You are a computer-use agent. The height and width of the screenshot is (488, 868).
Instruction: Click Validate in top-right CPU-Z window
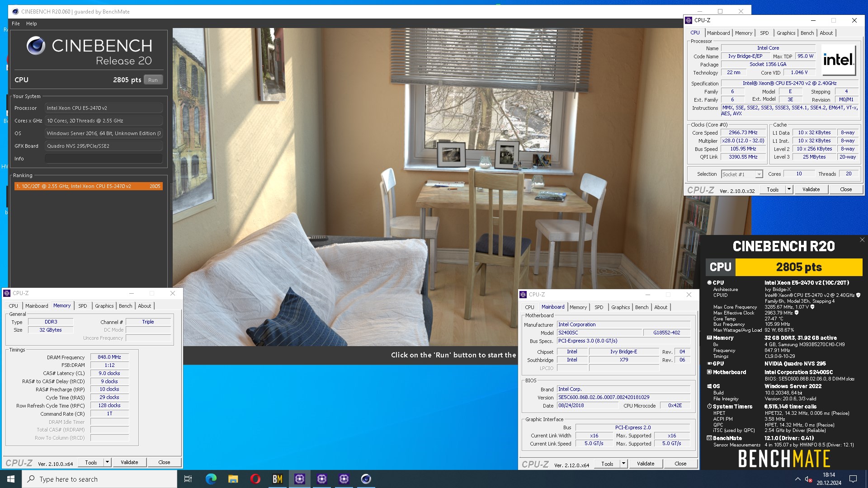[811, 190]
